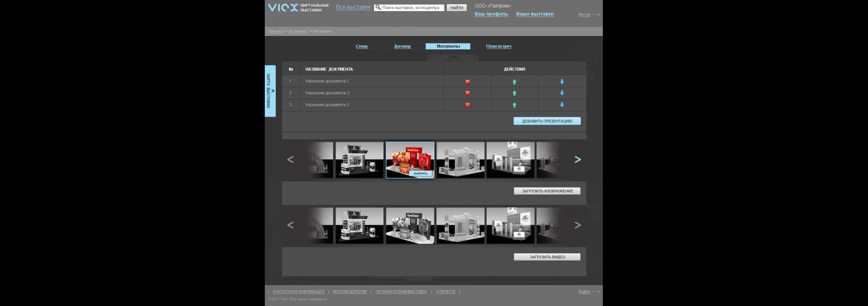The width and height of the screenshot is (868, 306).
Task: Select the highlighted red EuroCave stand thumbnail
Action: [420, 173]
